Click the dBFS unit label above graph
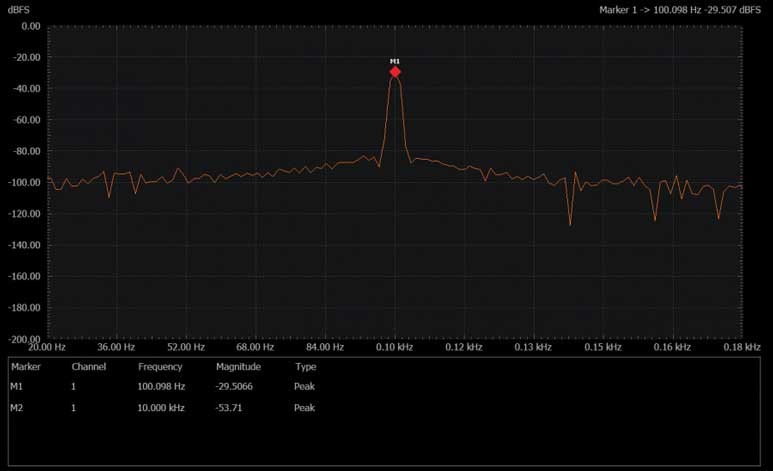Screen dimensions: 773x471 point(19,9)
